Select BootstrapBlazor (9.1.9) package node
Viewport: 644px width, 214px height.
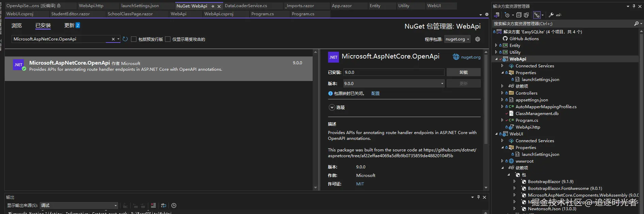click(x=550, y=181)
